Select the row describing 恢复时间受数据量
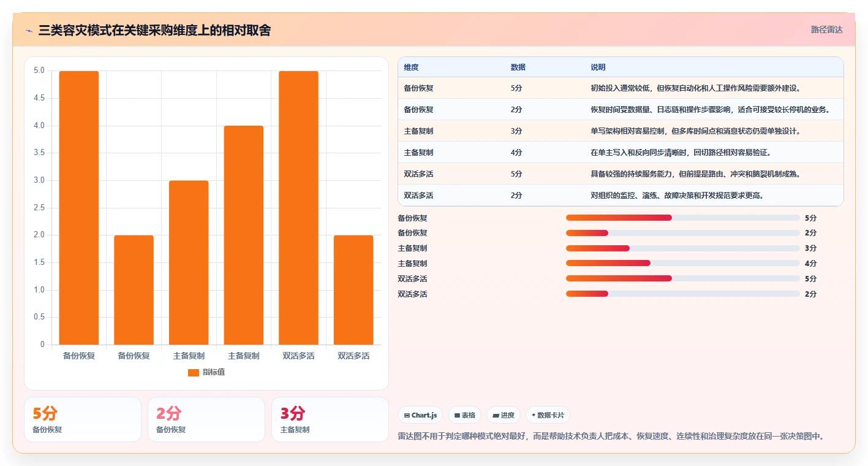868x466 pixels. point(621,110)
